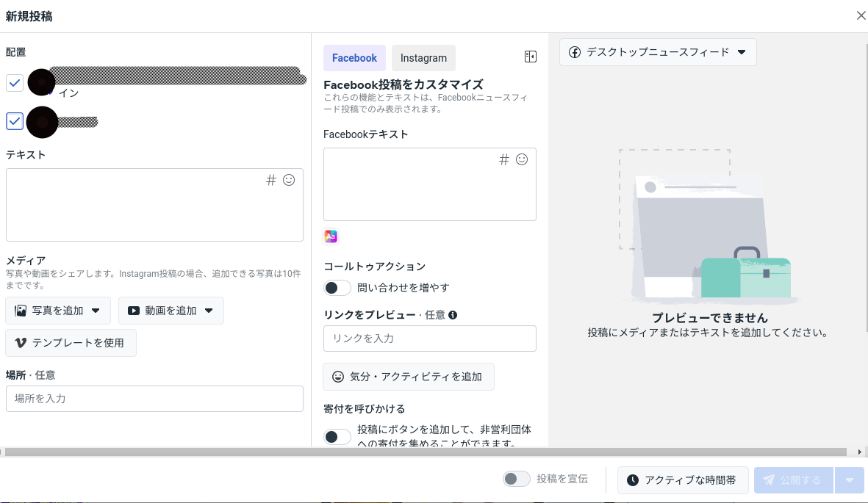Open 写真を追加 dropdown
The width and height of the screenshot is (868, 503).
click(x=58, y=311)
